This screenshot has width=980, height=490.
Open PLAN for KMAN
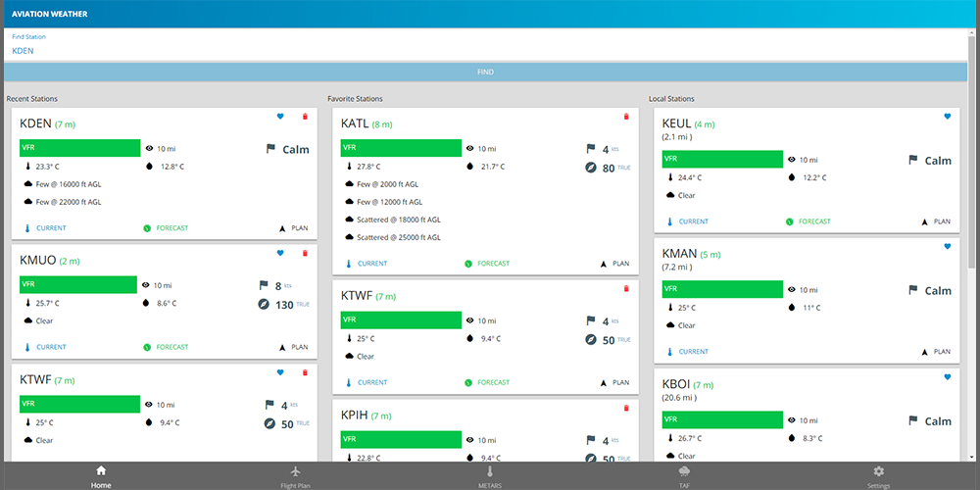pyautogui.click(x=936, y=352)
